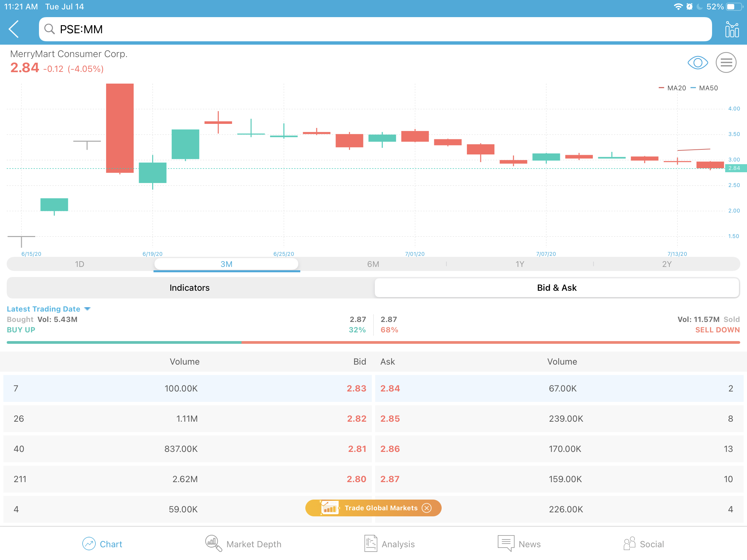Open the Market Depth tab
Image resolution: width=747 pixels, height=560 pixels.
click(x=243, y=544)
